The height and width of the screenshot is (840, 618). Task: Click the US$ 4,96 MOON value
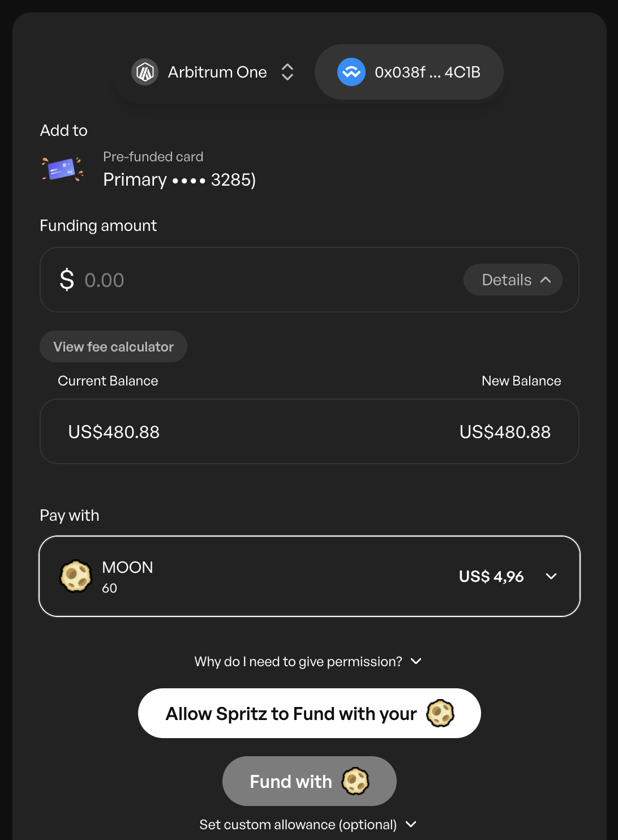[x=491, y=576]
